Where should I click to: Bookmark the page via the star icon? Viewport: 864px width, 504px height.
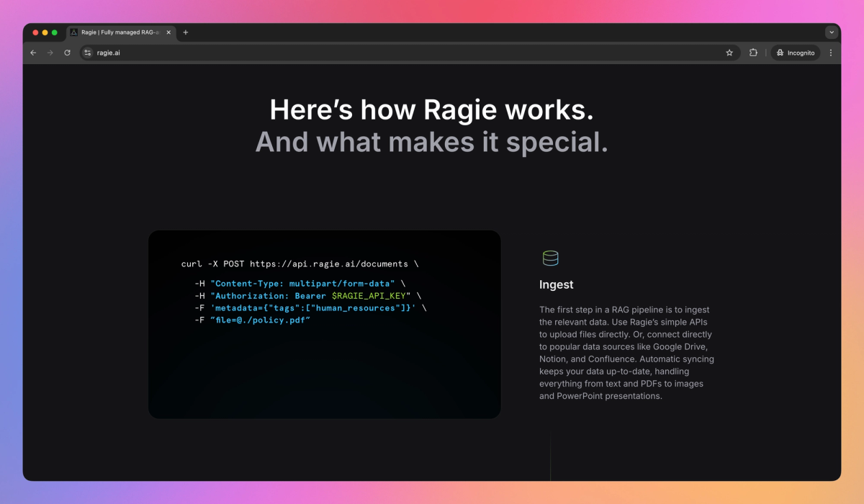[x=729, y=52]
